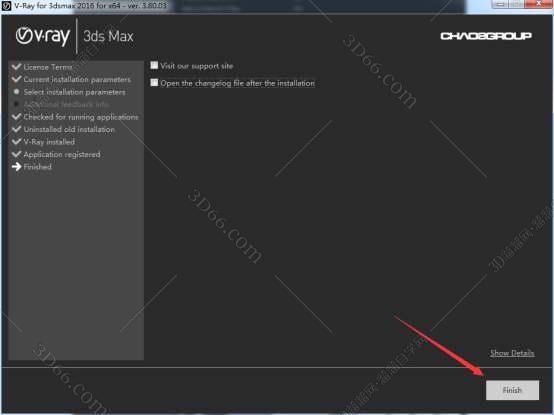Open the Show Details link
Screen dimensions: 554x415
tap(512, 353)
